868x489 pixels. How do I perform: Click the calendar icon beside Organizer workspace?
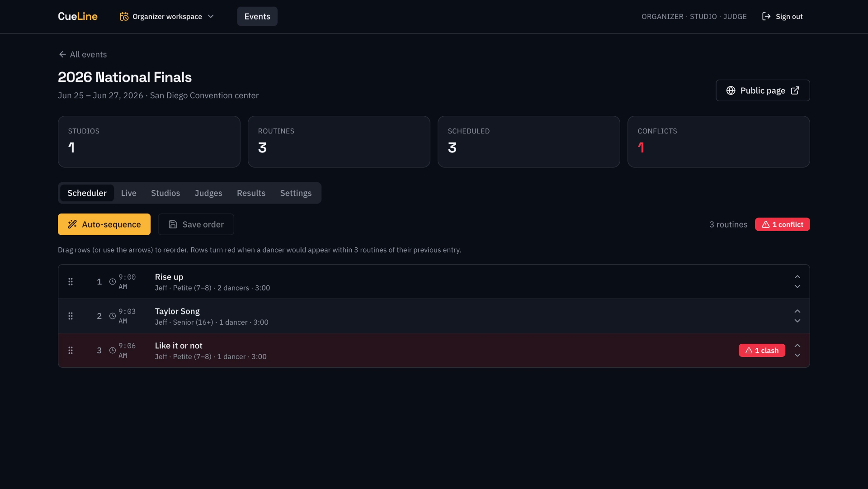click(x=124, y=16)
